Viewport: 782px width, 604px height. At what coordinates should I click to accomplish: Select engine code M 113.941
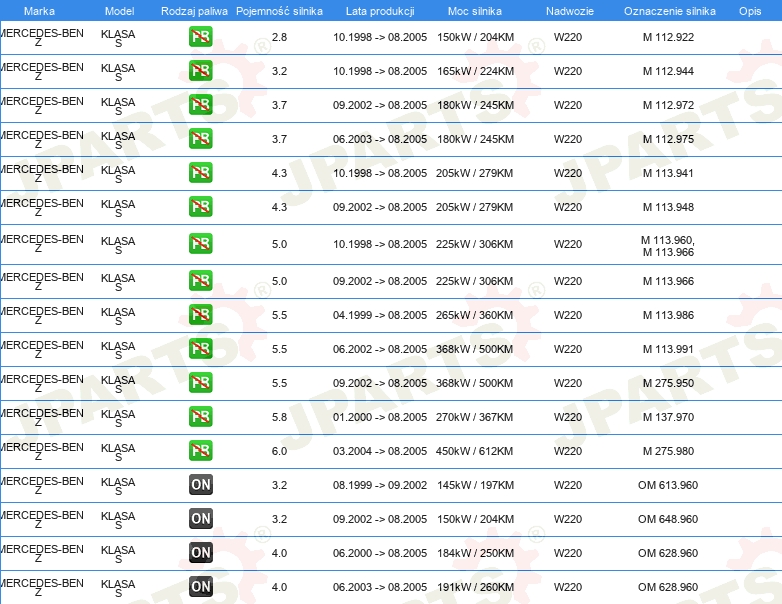pyautogui.click(x=668, y=173)
